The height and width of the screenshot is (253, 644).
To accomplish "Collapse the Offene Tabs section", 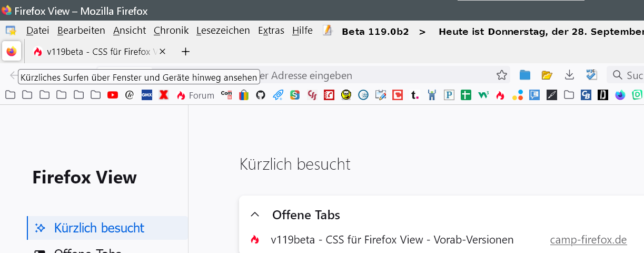I will coord(255,215).
